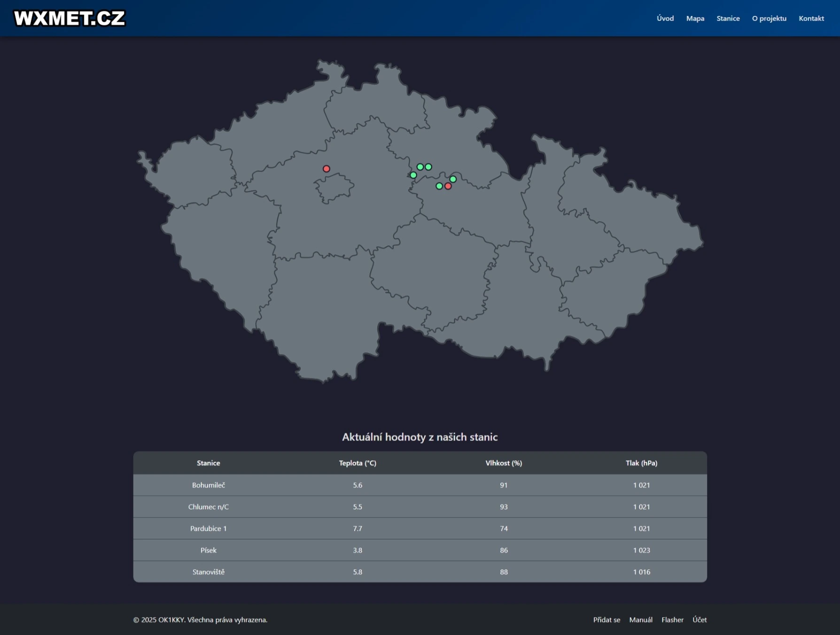Click the WXMET.CZ logo
This screenshot has width=840, height=635.
70,19
